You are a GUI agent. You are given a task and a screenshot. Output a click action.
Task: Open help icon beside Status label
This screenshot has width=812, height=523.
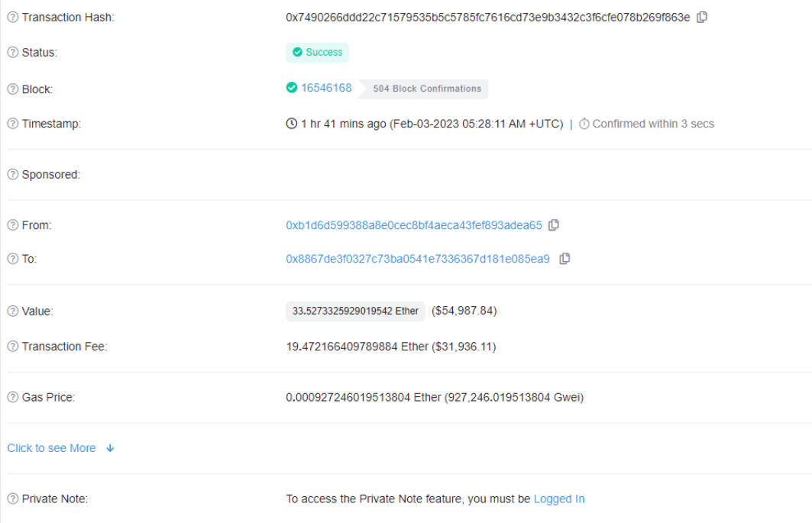(13, 52)
